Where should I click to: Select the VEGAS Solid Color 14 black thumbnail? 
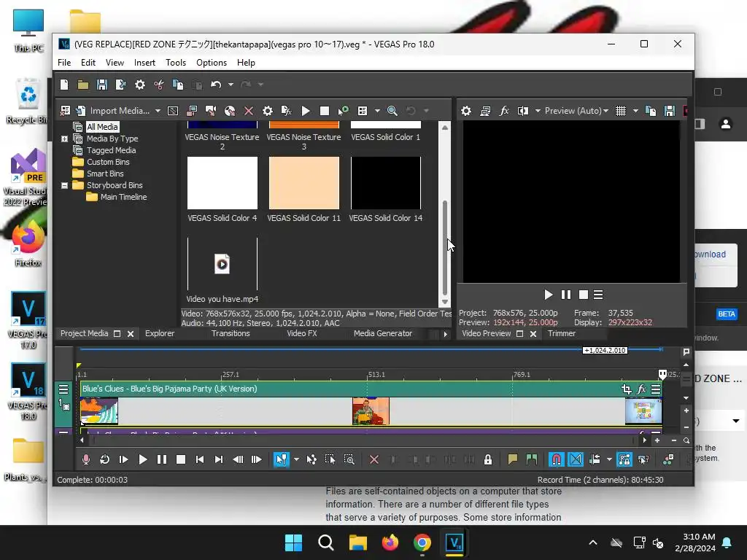(386, 183)
